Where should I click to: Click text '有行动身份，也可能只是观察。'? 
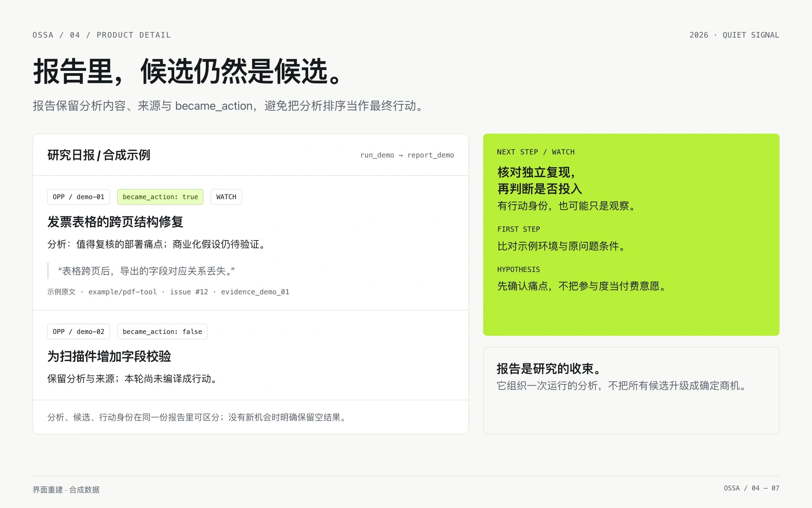coord(567,206)
